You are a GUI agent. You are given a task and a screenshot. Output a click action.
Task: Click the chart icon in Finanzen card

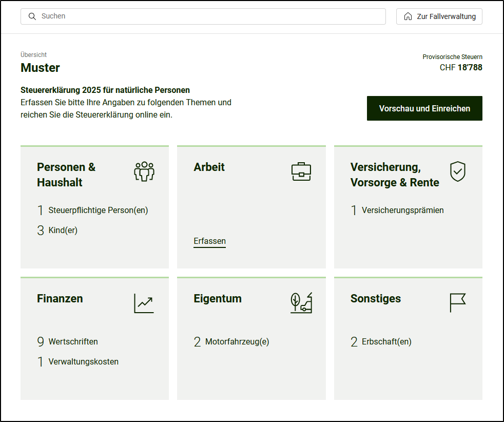point(144,303)
